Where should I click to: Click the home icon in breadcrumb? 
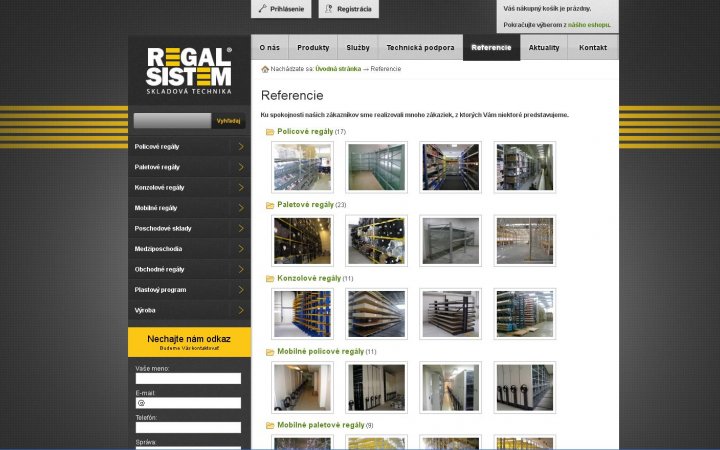pos(265,69)
